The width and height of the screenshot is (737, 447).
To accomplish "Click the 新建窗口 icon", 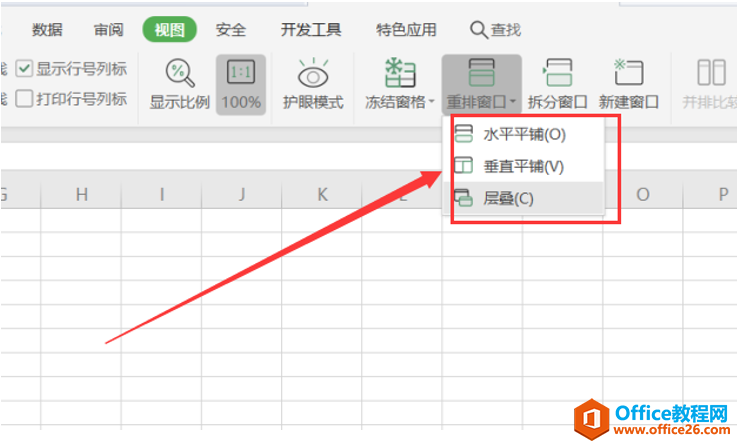I will click(x=628, y=72).
